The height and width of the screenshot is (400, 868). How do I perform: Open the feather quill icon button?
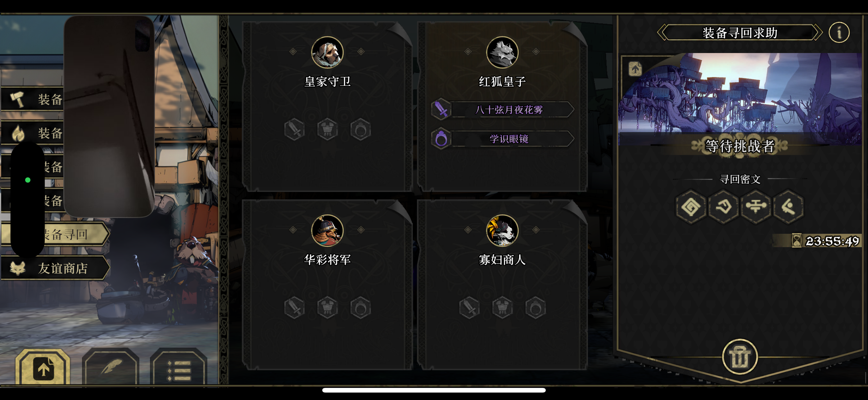coord(111,368)
